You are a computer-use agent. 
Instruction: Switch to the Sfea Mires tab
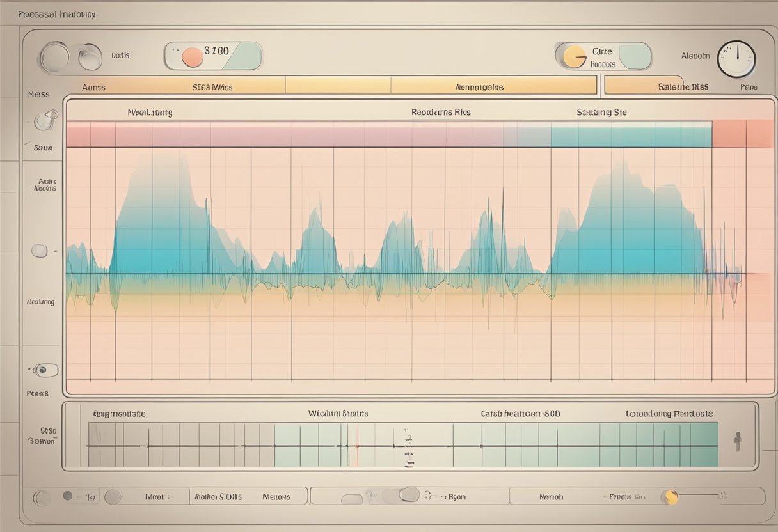click(212, 86)
